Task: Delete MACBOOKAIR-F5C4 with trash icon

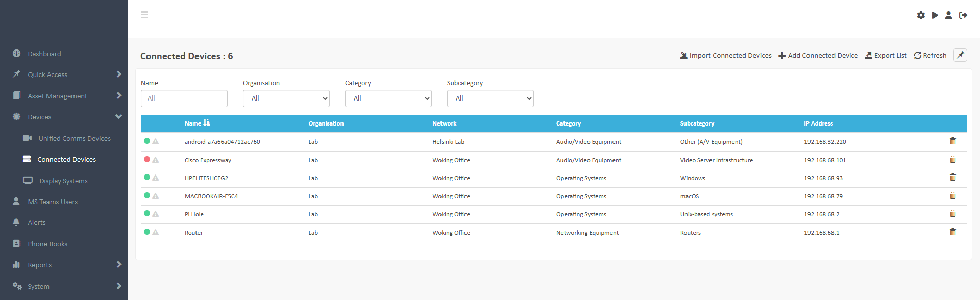Action: pos(952,196)
